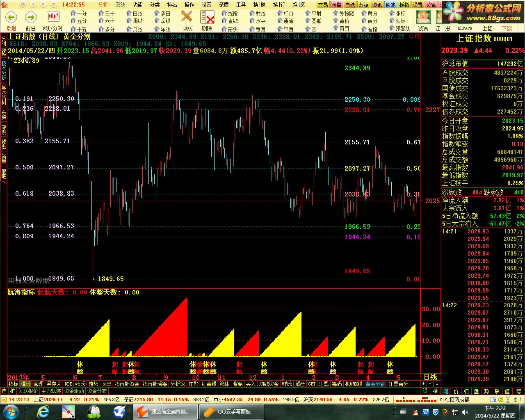
Task: Open the 设置 menu
Action: point(207,5)
